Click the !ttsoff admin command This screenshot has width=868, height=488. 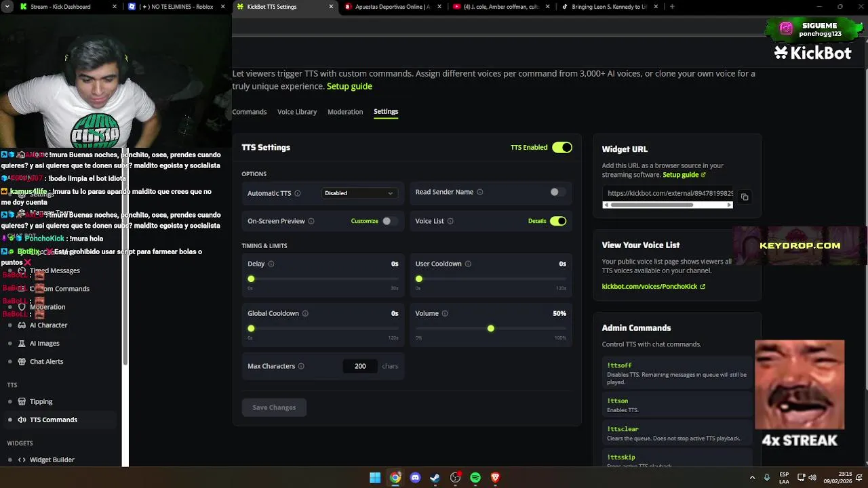click(x=619, y=366)
